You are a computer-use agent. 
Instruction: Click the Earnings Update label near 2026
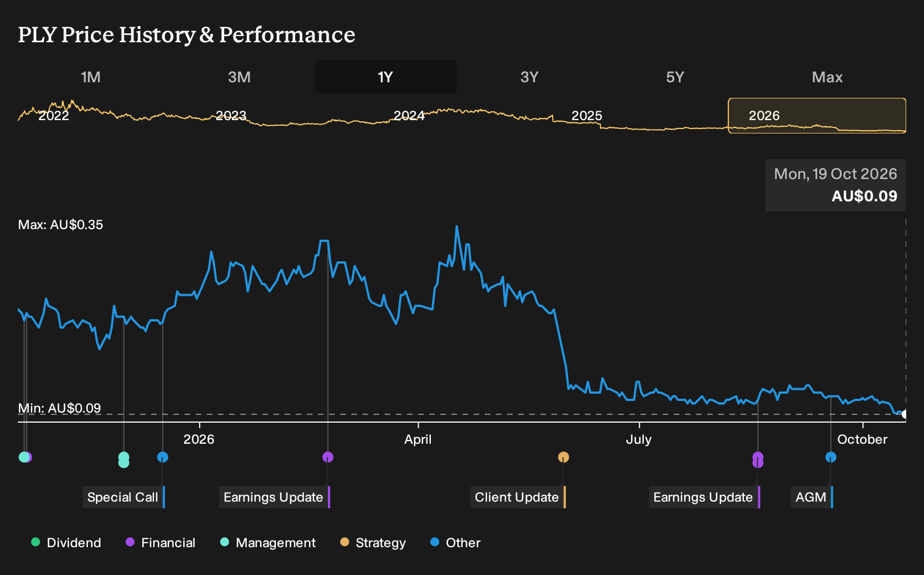[x=274, y=497]
